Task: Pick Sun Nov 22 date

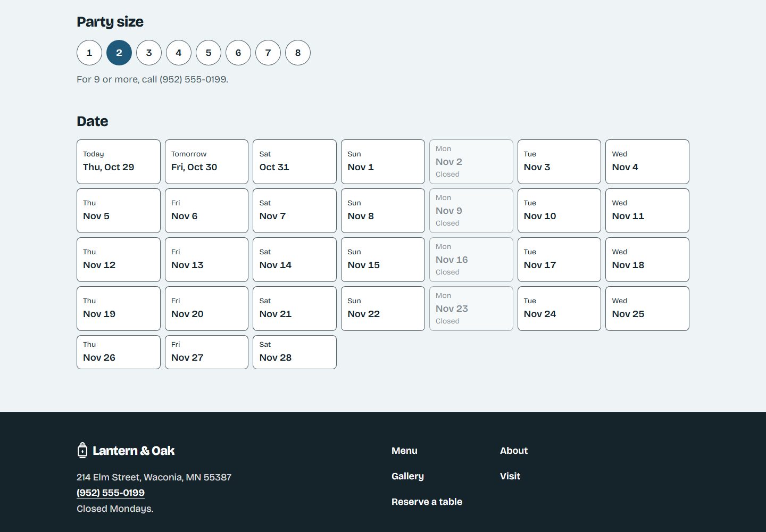Action: coord(383,309)
